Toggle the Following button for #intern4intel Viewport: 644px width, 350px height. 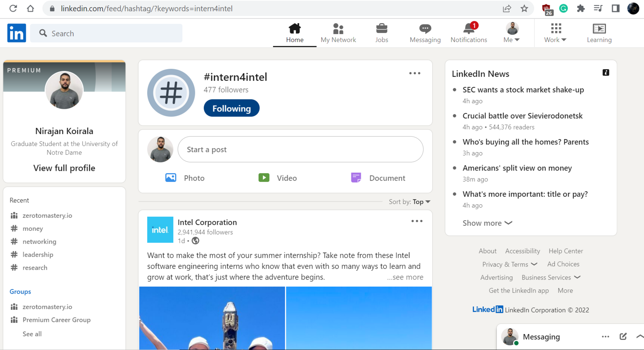click(x=231, y=108)
